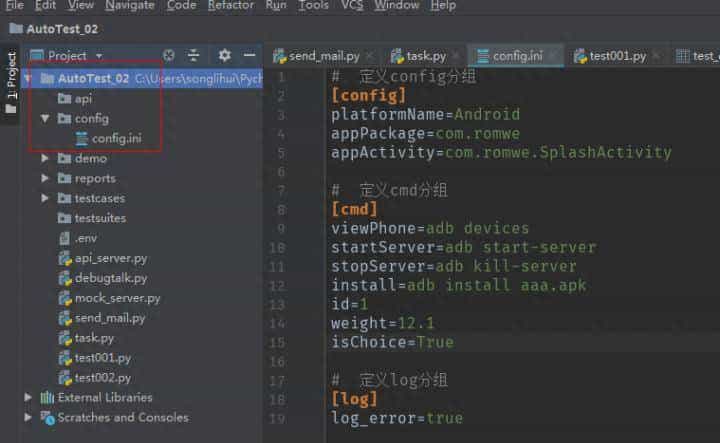The width and height of the screenshot is (720, 443).
Task: Click the Collapse All icon in Project panel
Action: (x=194, y=56)
